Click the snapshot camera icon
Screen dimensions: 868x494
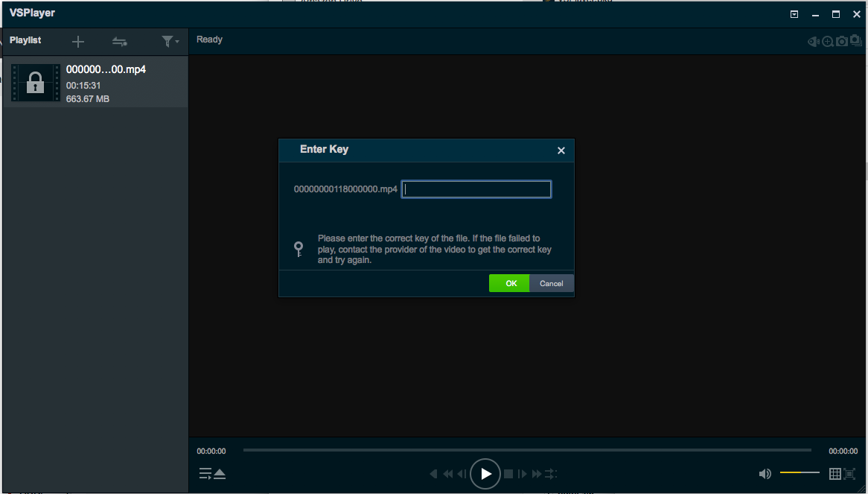841,42
